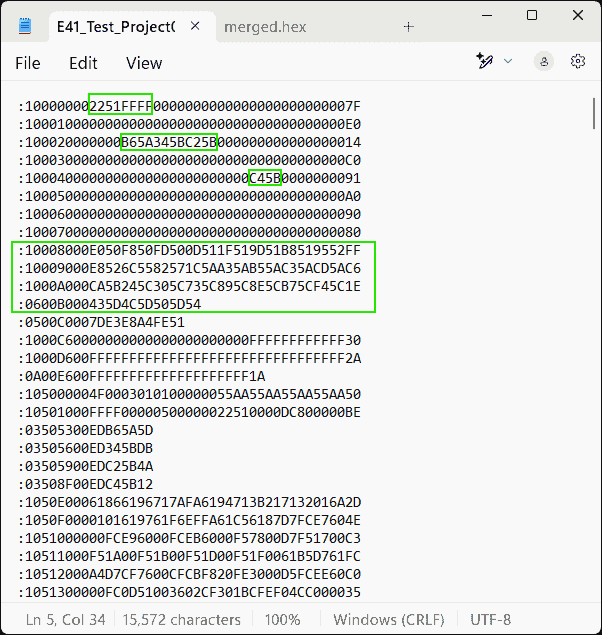Open the View menu
This screenshot has height=635, width=602.
tap(144, 63)
